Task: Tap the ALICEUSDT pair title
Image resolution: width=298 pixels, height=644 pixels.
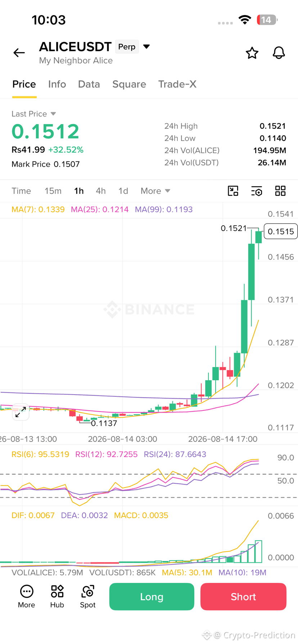Action: click(x=75, y=47)
